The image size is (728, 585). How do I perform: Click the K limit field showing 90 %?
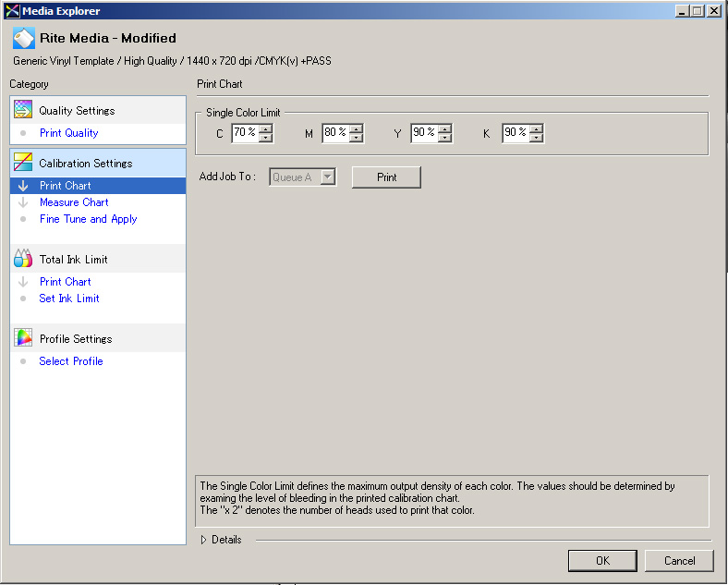click(x=516, y=133)
